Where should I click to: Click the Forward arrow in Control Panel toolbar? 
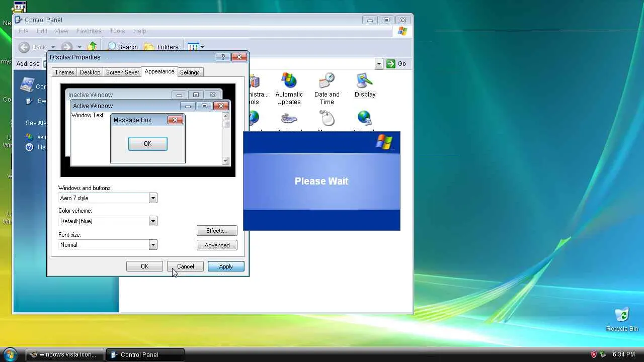coord(67,47)
